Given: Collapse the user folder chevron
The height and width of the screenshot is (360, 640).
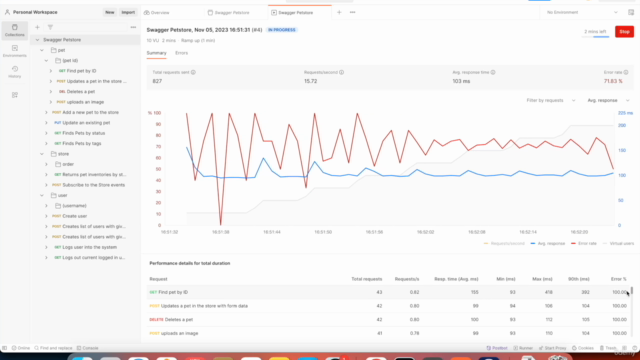Looking at the screenshot, I should pos(42,196).
